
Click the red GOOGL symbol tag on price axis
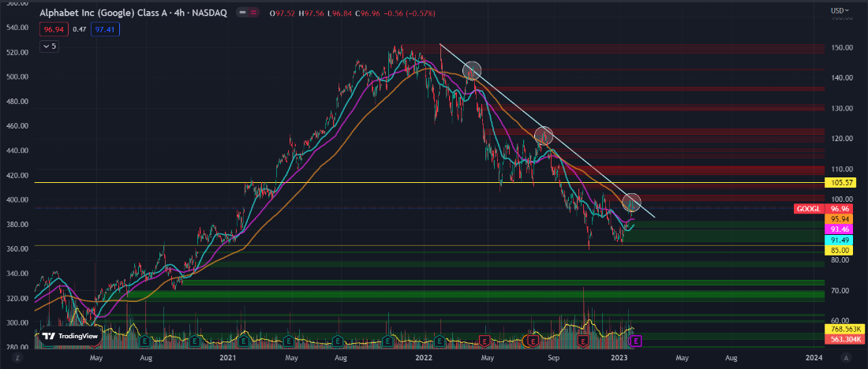click(809, 209)
